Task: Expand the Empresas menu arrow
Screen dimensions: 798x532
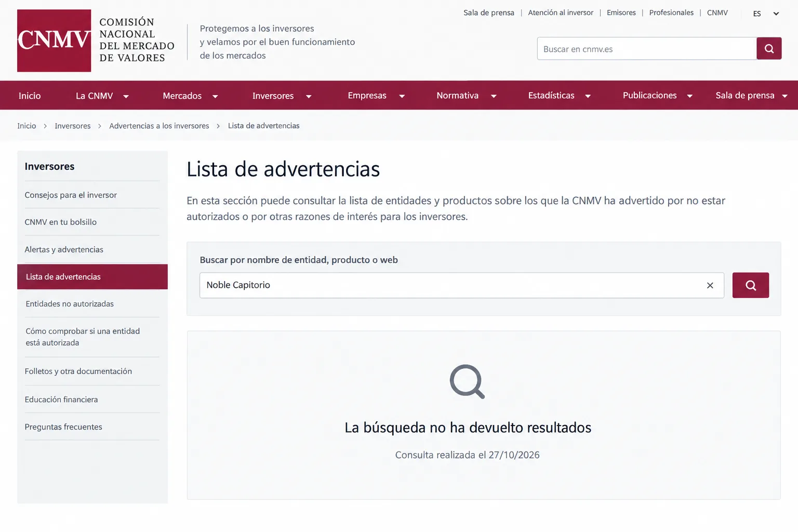Action: point(402,96)
